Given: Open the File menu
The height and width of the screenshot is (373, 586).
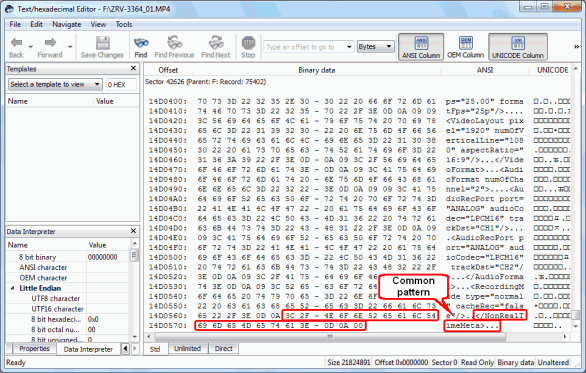Looking at the screenshot, I should click(15, 24).
